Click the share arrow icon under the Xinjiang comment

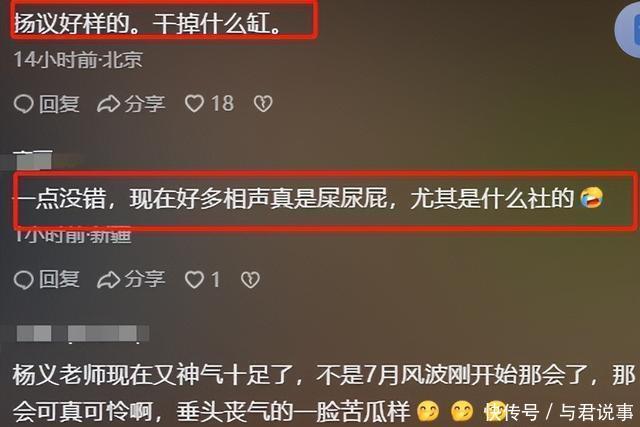click(x=109, y=280)
